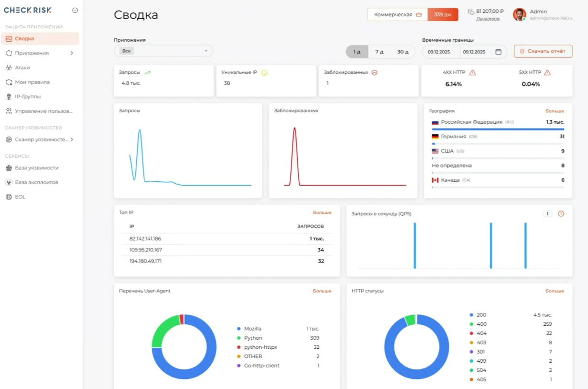Switch time range to 30 д
The width and height of the screenshot is (588, 389).
[x=403, y=52]
